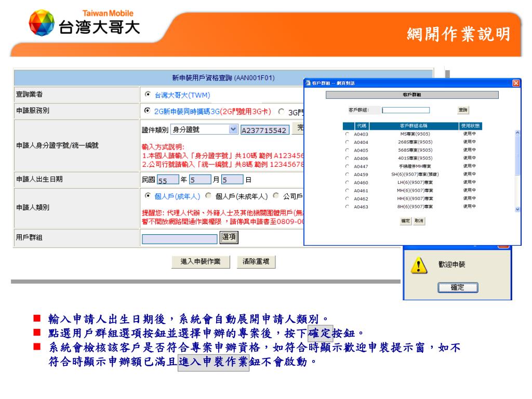Open the 證件類別 身分證號 dropdown

coord(204,129)
